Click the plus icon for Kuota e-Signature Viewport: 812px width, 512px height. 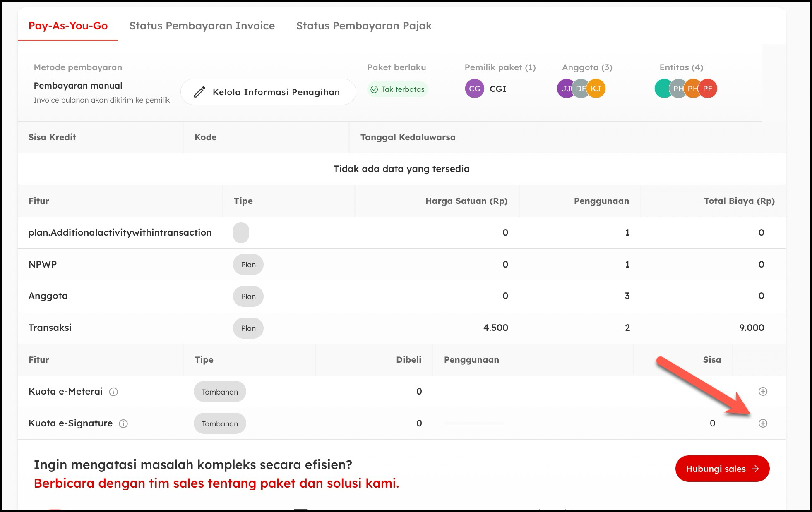coord(763,423)
